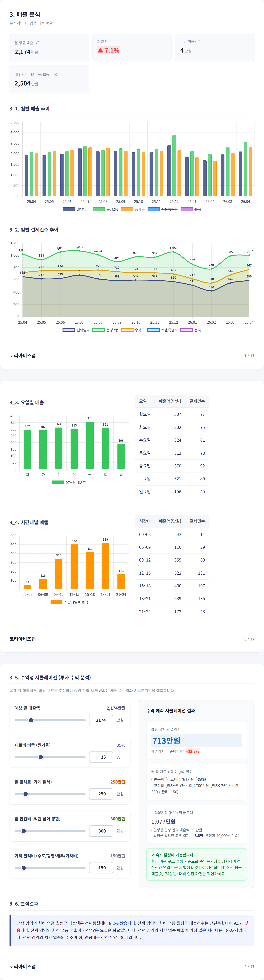Enable hidden 전국 series in the 월별 매출 추이 legend

(x=191, y=209)
